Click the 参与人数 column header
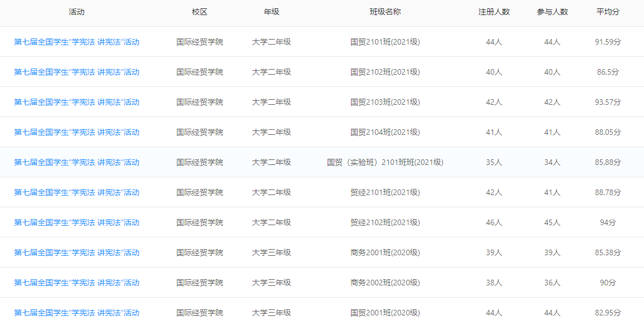The image size is (644, 326). pos(553,12)
